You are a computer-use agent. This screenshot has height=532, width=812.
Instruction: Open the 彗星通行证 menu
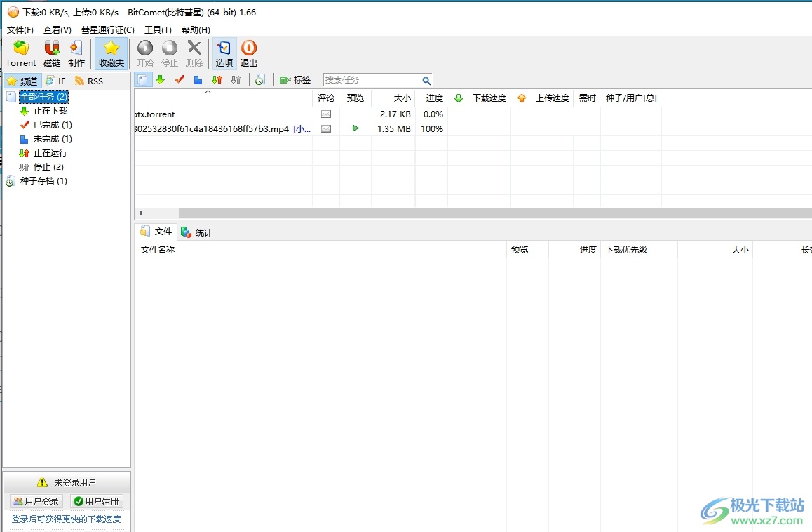(108, 30)
